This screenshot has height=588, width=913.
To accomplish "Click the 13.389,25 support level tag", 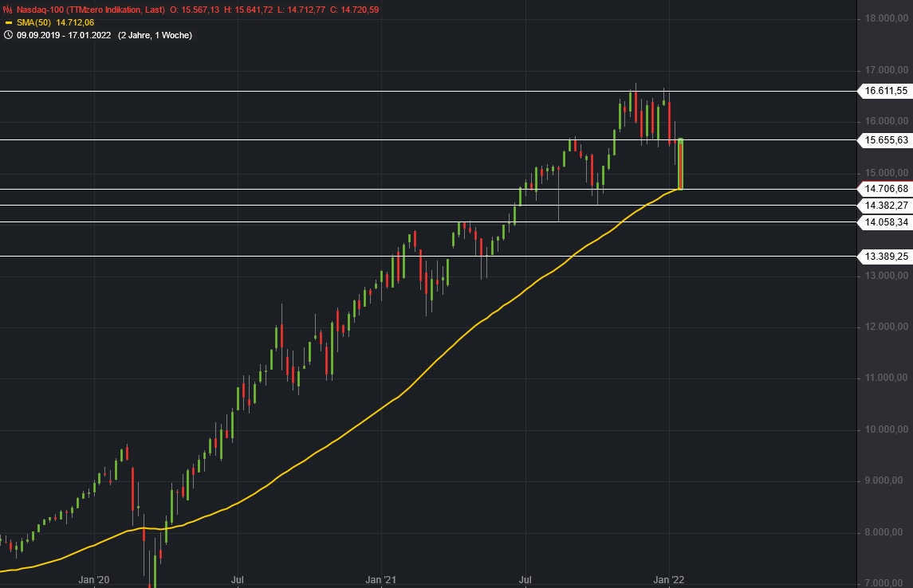I will point(886,257).
